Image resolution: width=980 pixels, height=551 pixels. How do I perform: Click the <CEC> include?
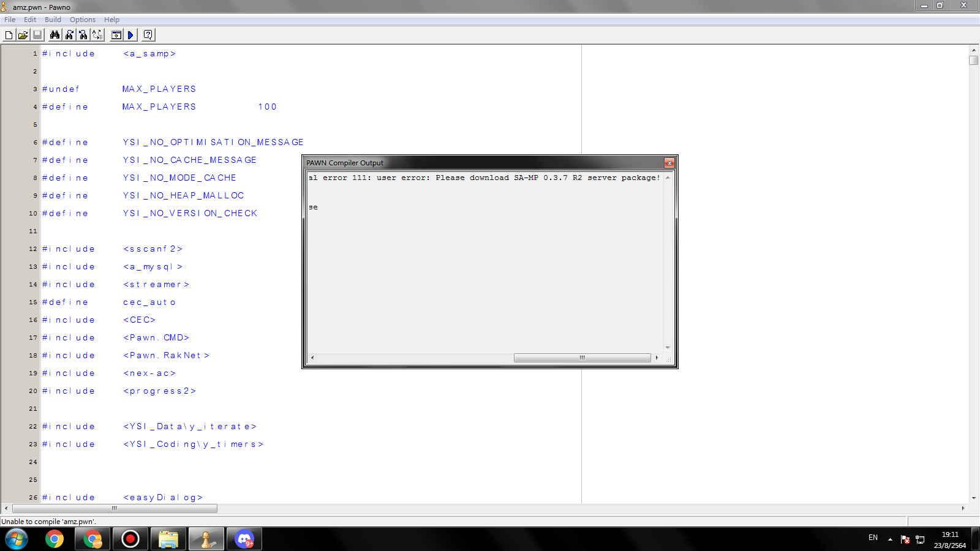pos(140,320)
